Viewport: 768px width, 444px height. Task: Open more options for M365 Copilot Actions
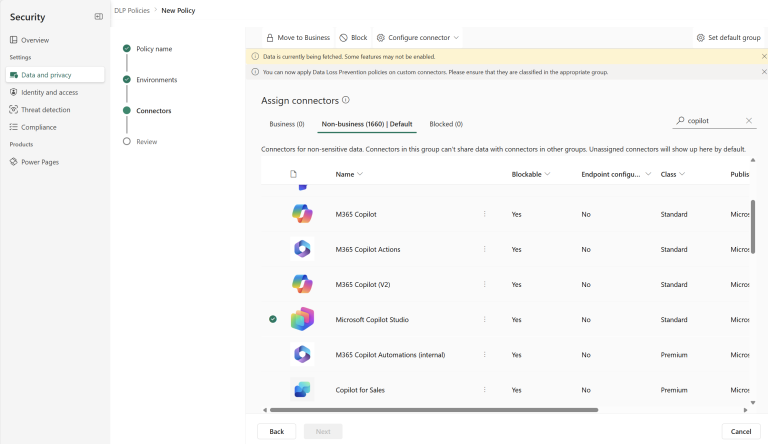484,249
